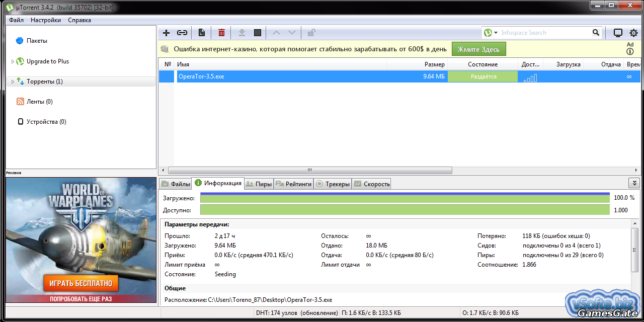644x322 pixels.
Task: Click the upload speed status bar entry
Action: tap(490, 313)
